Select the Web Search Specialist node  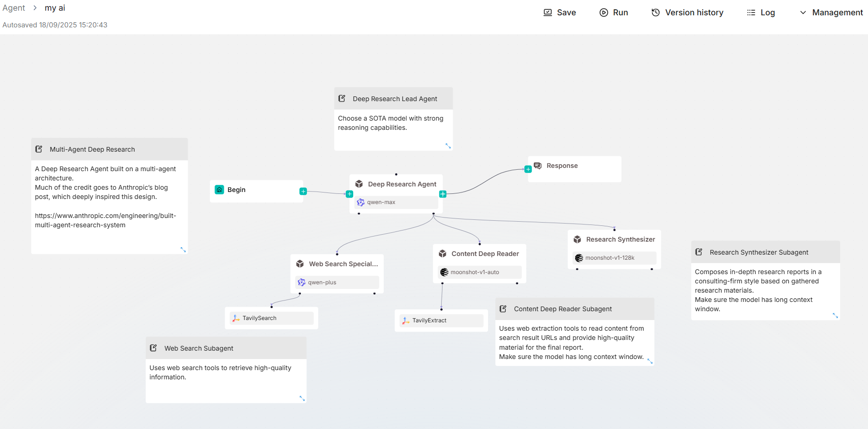[337, 274]
